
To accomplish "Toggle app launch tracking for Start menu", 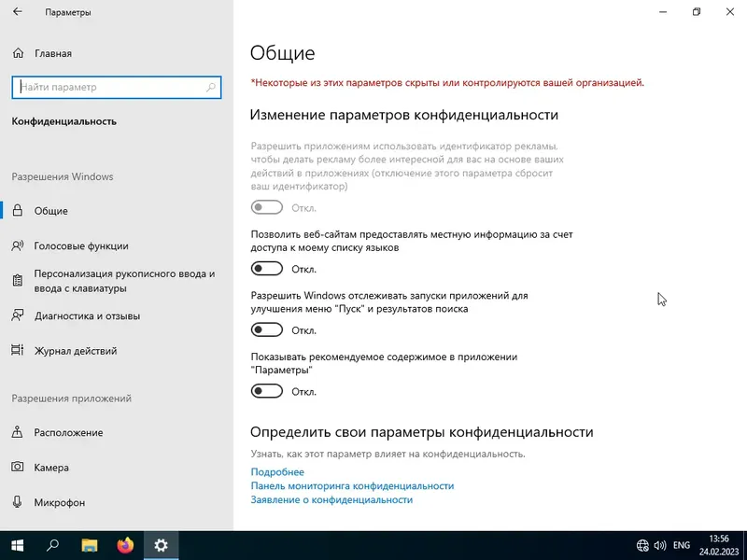I will (x=266, y=329).
